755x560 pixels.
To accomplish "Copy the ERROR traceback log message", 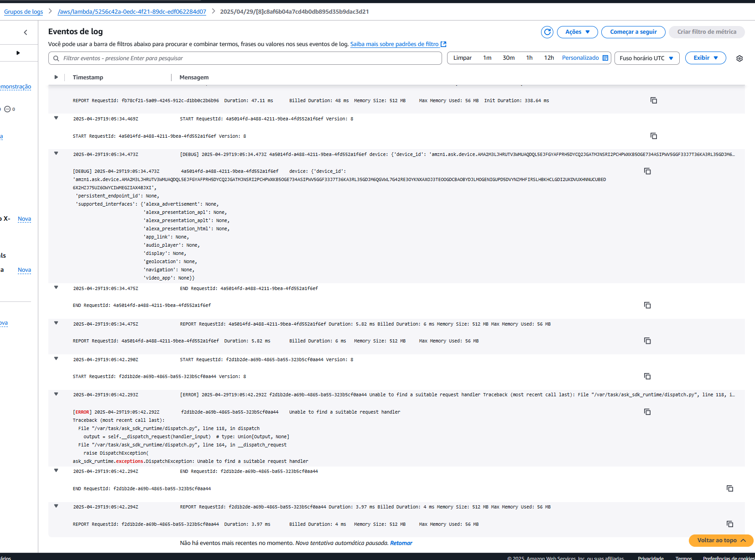I will pos(647,412).
